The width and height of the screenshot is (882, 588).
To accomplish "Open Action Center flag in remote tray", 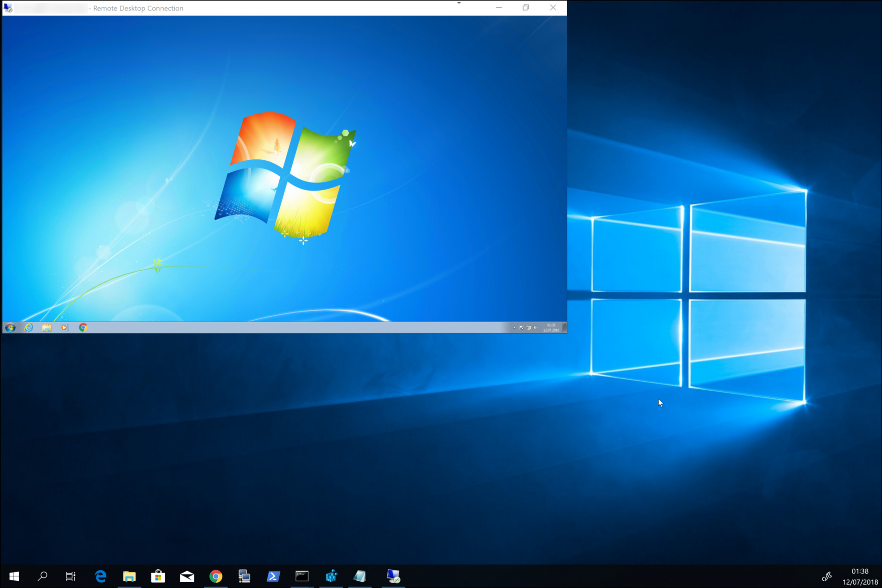I will (522, 328).
